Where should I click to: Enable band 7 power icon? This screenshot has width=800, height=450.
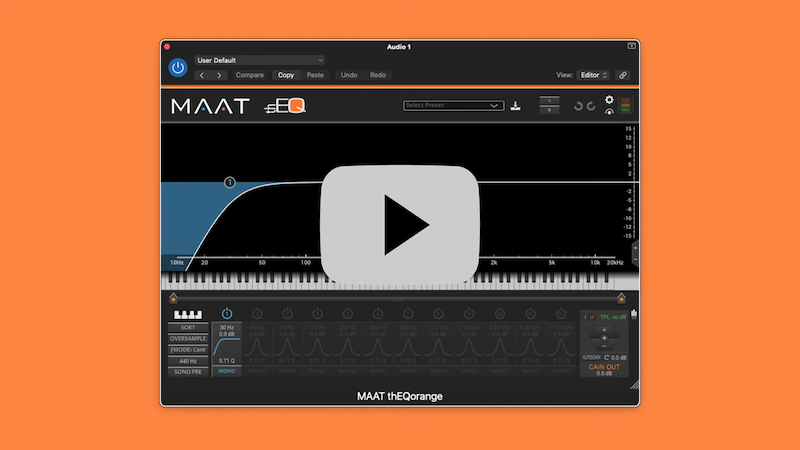[x=408, y=313]
